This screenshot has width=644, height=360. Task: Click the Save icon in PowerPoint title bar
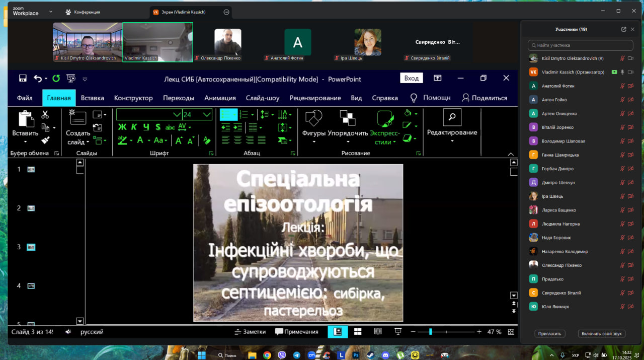tap(23, 78)
